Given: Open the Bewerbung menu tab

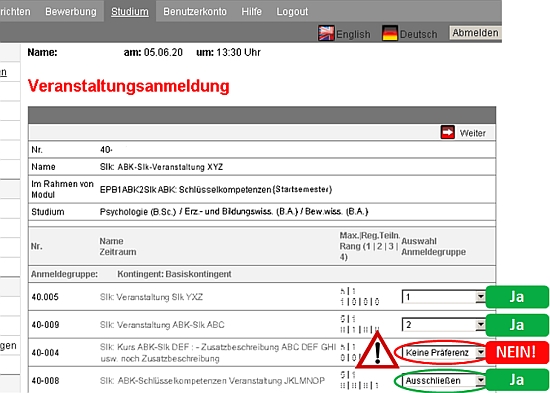Looking at the screenshot, I should point(71,12).
